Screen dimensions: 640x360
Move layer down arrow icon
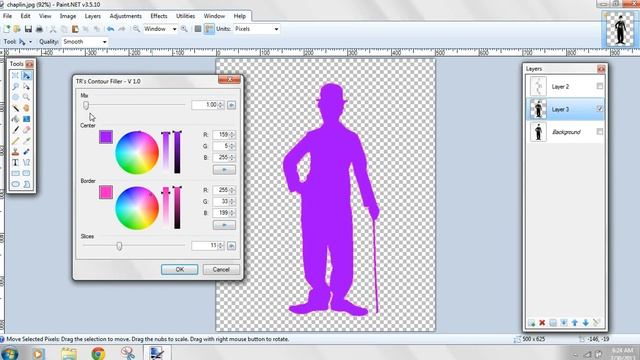coord(586,323)
